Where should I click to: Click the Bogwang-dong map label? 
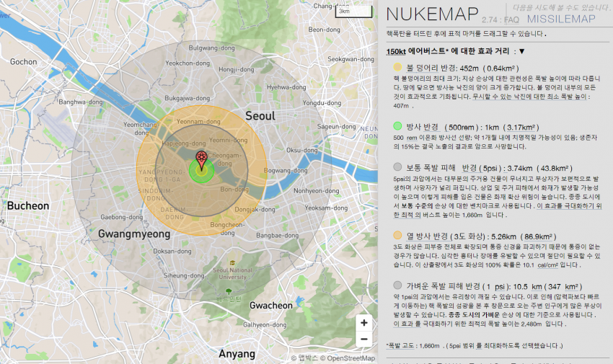pyautogui.click(x=286, y=170)
